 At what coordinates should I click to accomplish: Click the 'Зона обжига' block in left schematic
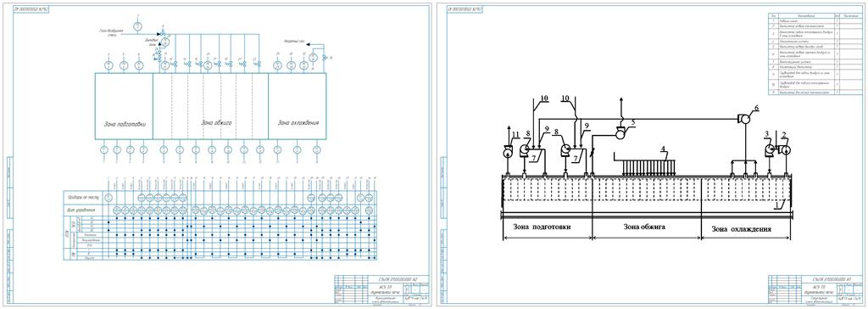[x=210, y=106]
